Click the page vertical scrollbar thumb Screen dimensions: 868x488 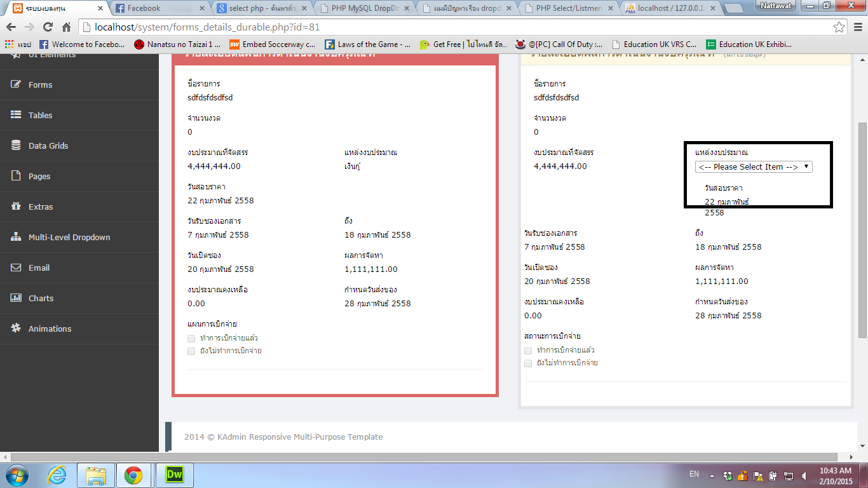tap(863, 230)
